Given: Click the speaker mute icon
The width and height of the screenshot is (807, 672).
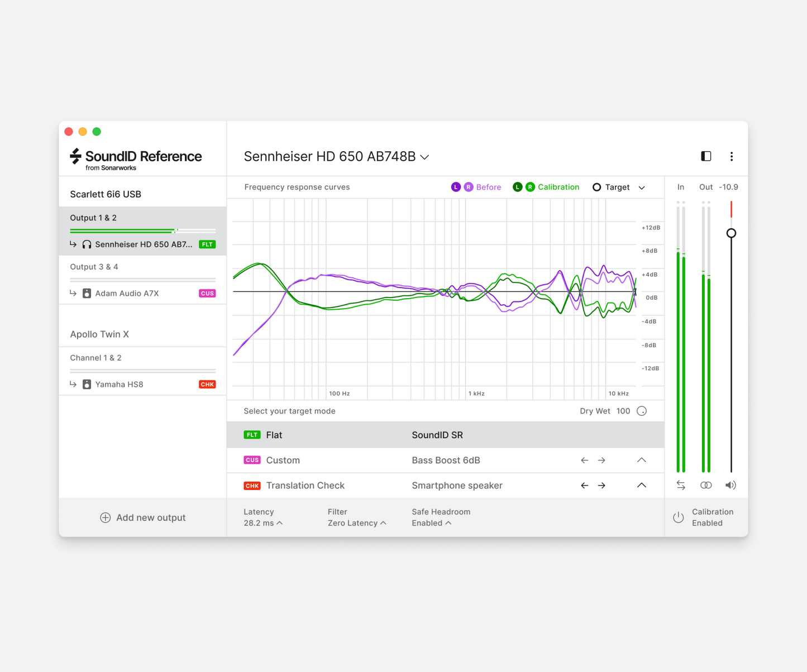Looking at the screenshot, I should 730,485.
